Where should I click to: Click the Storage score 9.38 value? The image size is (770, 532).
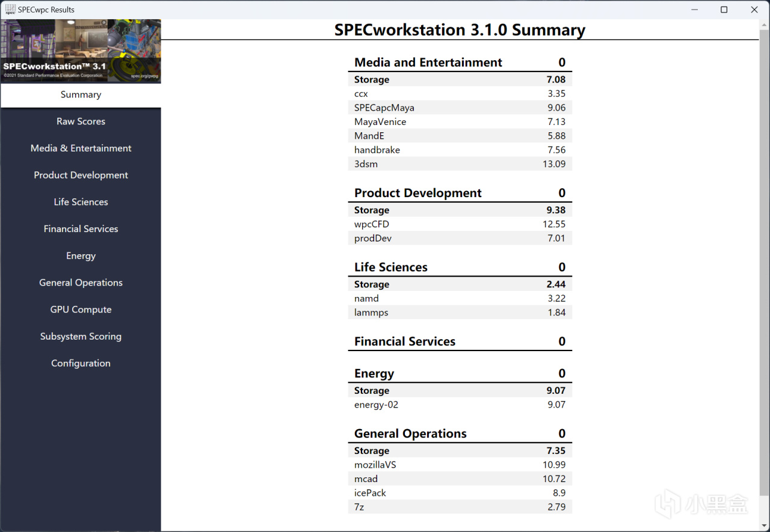point(556,210)
